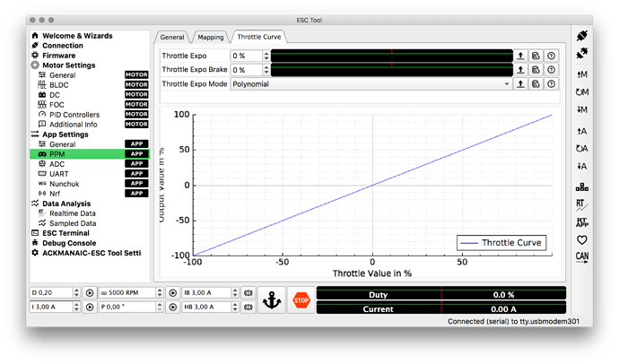Toggle the heart alive-packets icon
This screenshot has height=364, width=619.
point(582,239)
